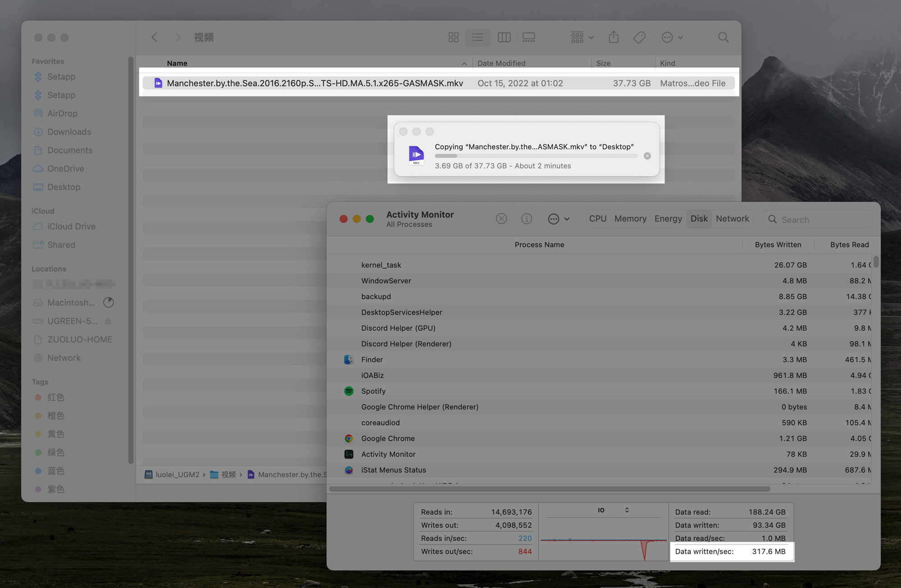Switch Finder to column view
The width and height of the screenshot is (901, 588).
click(504, 37)
